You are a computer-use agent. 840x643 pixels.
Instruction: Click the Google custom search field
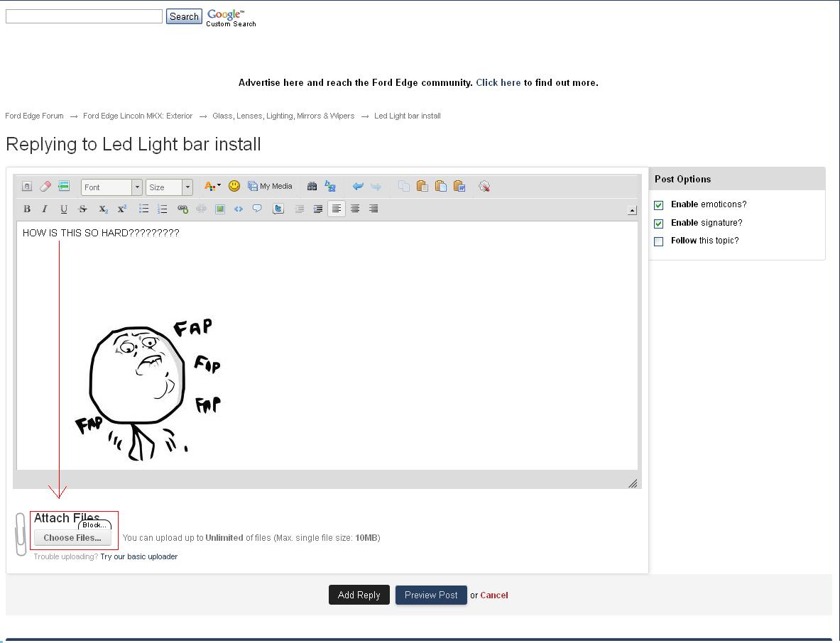84,16
